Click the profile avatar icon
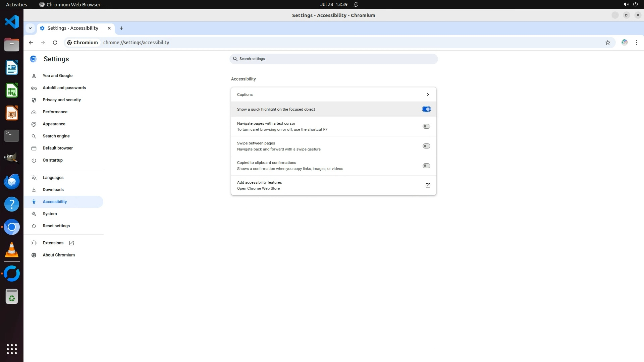The height and width of the screenshot is (362, 644). tap(624, 43)
